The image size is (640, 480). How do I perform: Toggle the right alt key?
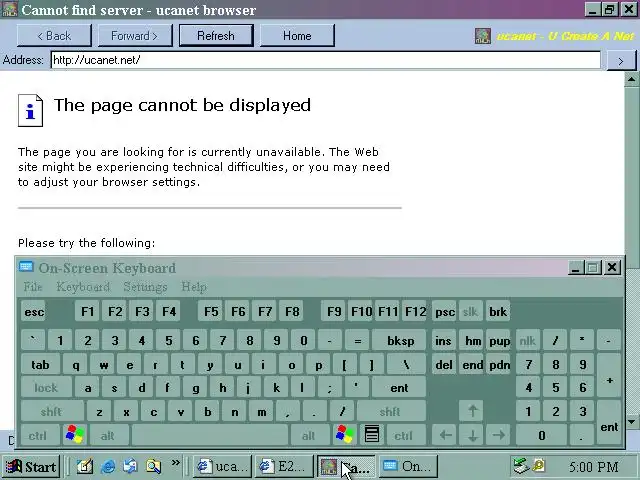(309, 436)
